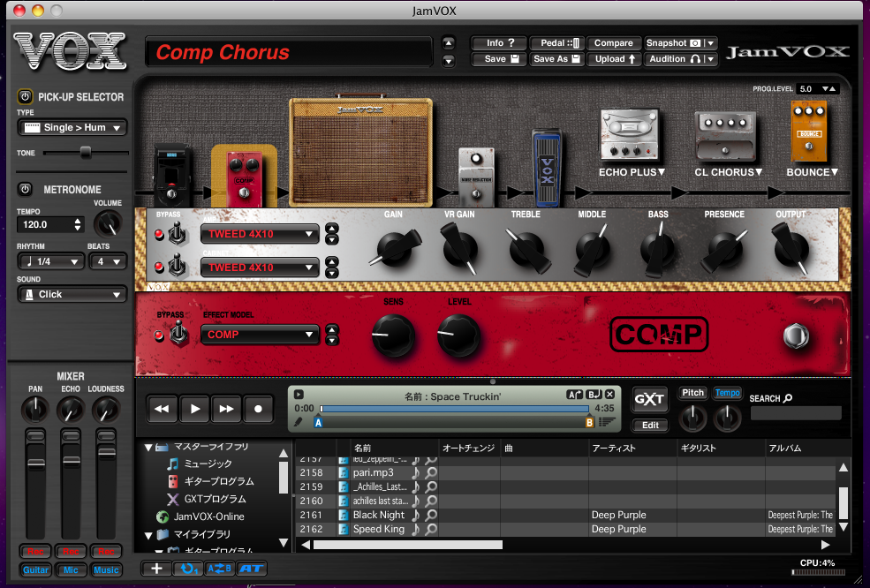Viewport: 870px width, 588px height.
Task: Click the list lines icon in player display
Action: pos(607,423)
